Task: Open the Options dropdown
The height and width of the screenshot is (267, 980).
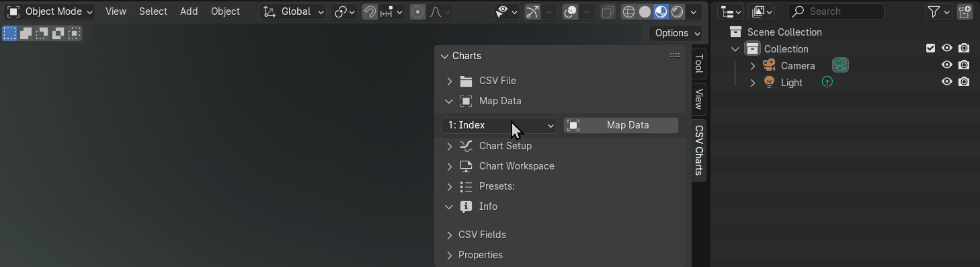Action: click(x=676, y=33)
